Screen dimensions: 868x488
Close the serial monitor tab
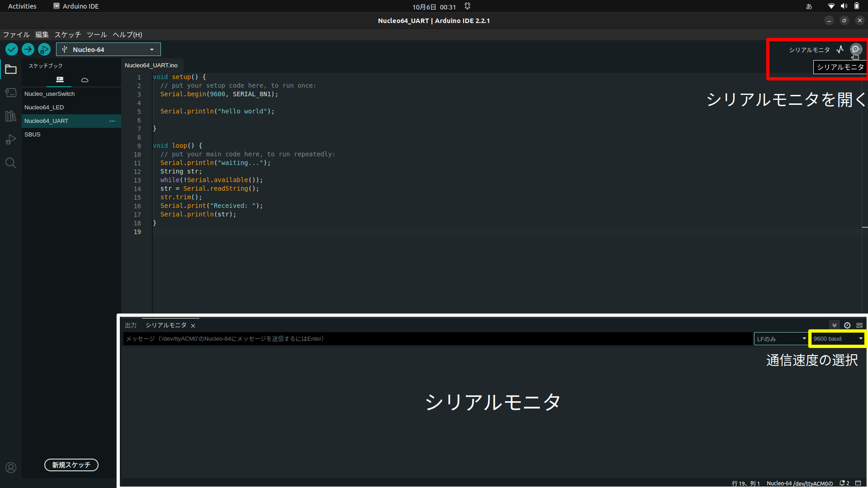click(193, 326)
